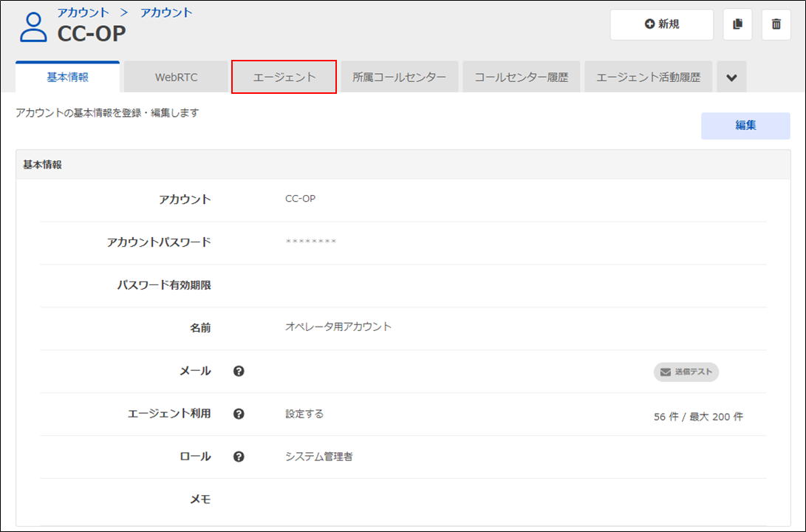Click the trash delete icon

pyautogui.click(x=776, y=24)
